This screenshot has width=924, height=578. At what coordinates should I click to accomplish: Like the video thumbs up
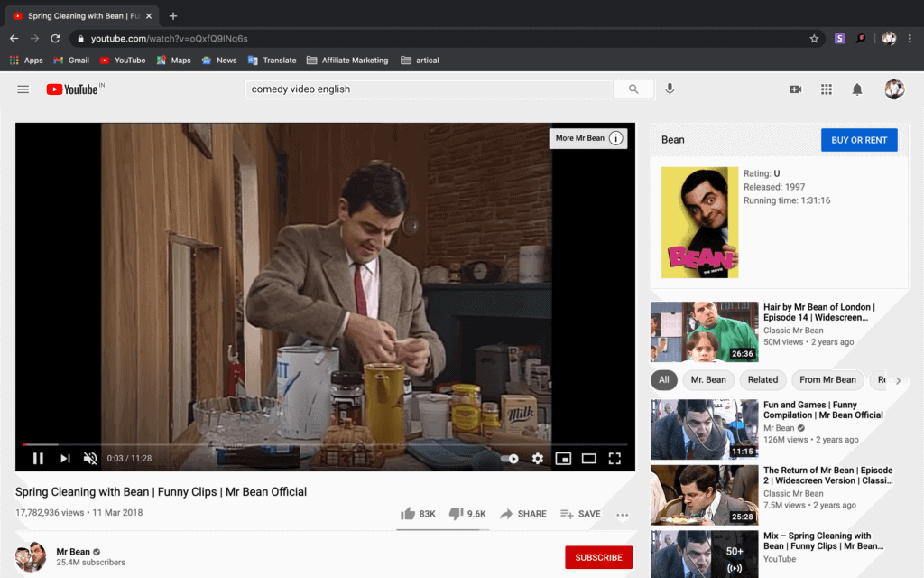click(x=418, y=514)
